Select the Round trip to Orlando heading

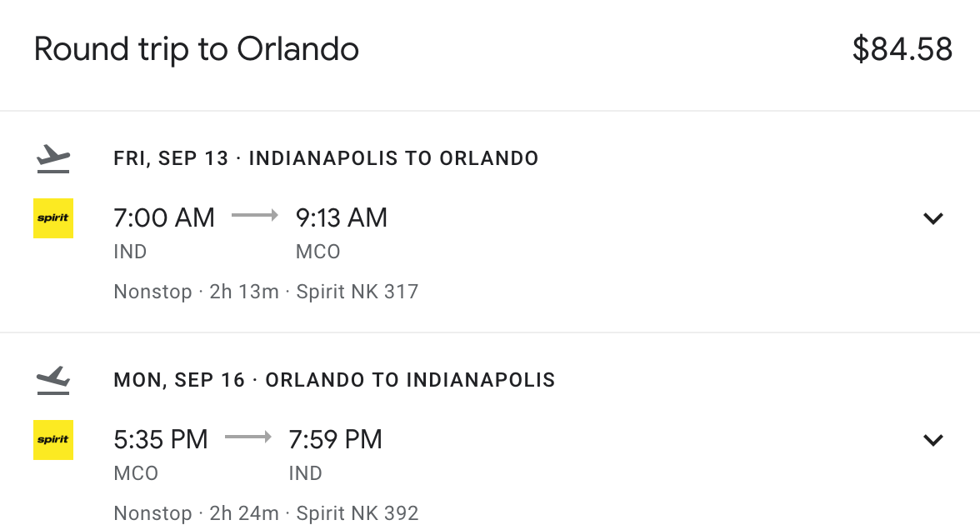(x=197, y=49)
